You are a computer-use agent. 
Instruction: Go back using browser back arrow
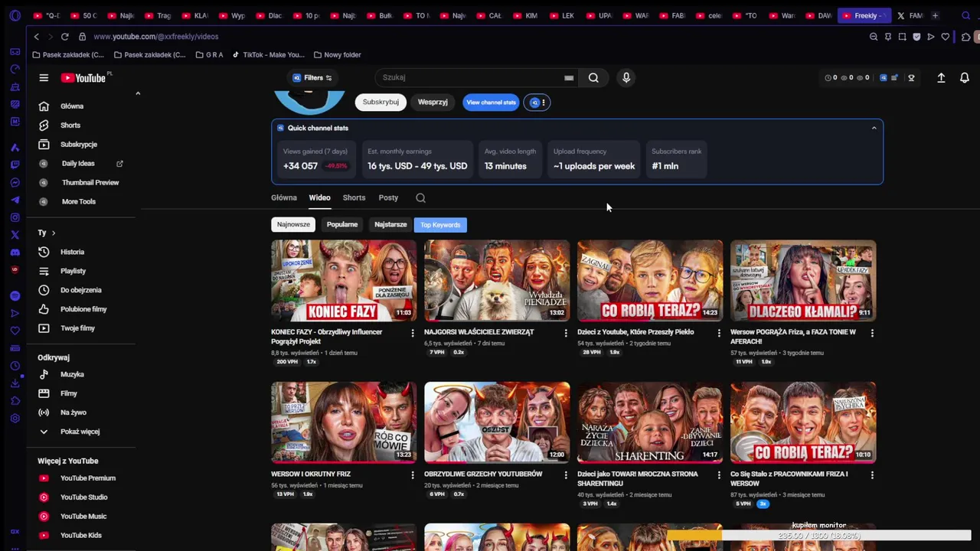(x=36, y=36)
